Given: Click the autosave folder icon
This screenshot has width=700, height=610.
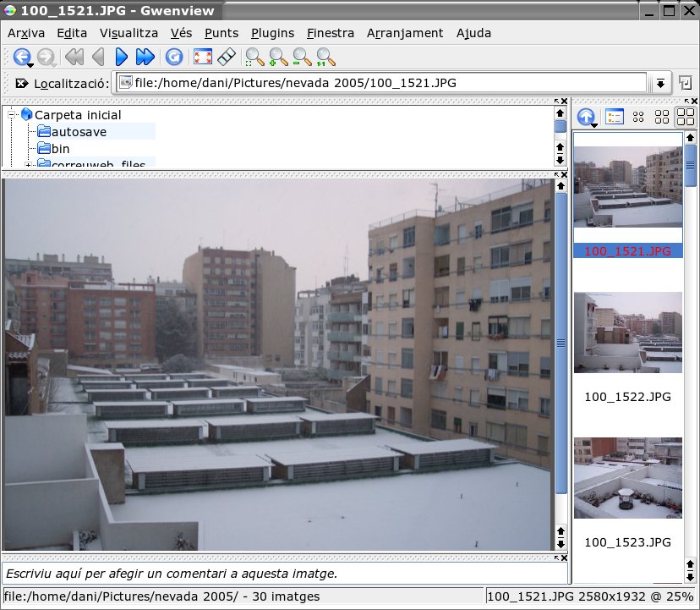Looking at the screenshot, I should coord(44,131).
